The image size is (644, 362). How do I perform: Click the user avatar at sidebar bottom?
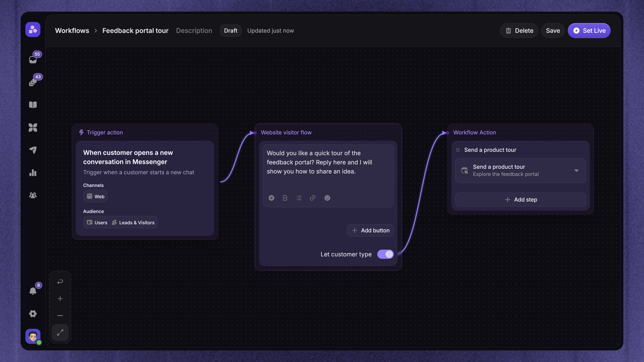[33, 336]
